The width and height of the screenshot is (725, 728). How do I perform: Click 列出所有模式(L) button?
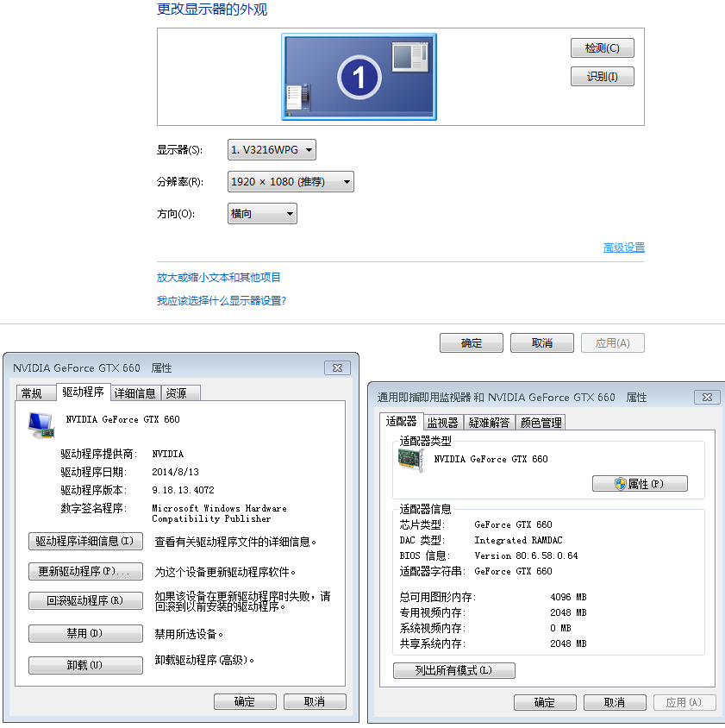point(454,670)
